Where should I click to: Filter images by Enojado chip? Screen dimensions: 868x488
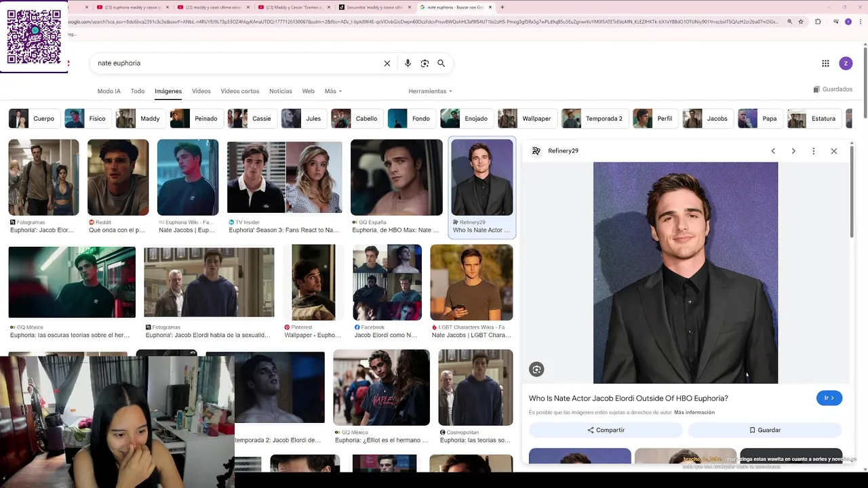pos(467,119)
